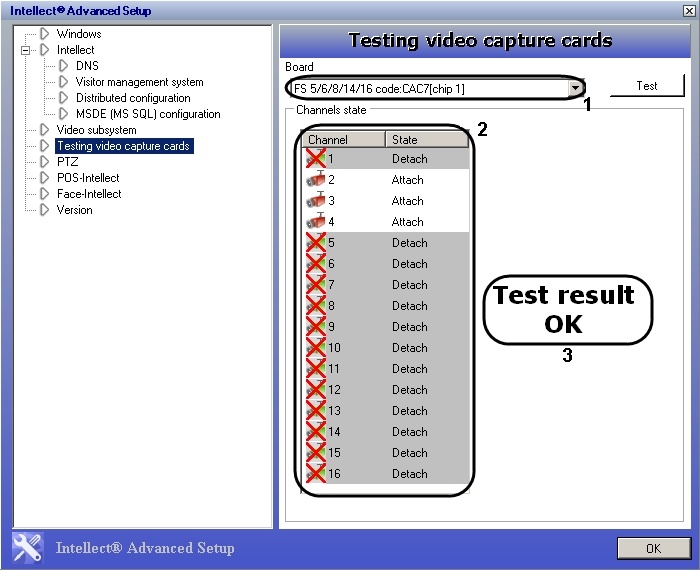
Task: Open the POS-Intellect section
Action: [88, 178]
